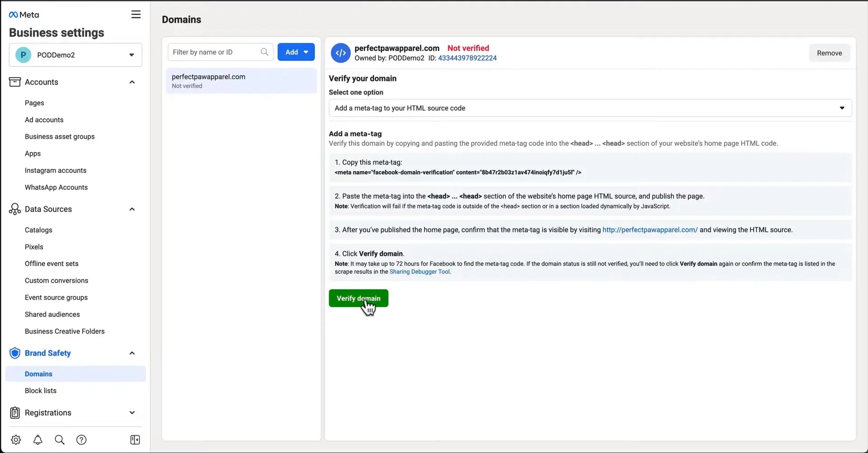868x453 pixels.
Task: Select Domains in sidebar
Action: [75, 374]
